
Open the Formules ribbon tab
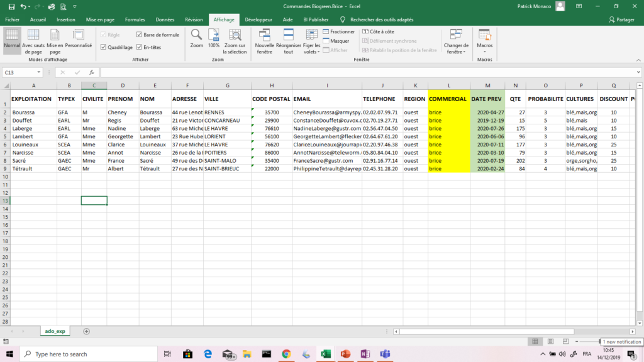click(135, 19)
